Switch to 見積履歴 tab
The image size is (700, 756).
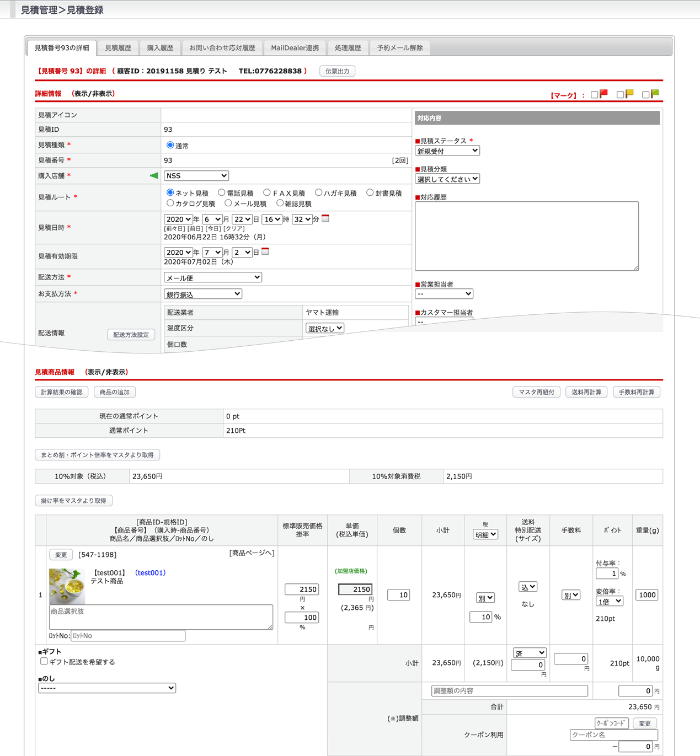118,48
